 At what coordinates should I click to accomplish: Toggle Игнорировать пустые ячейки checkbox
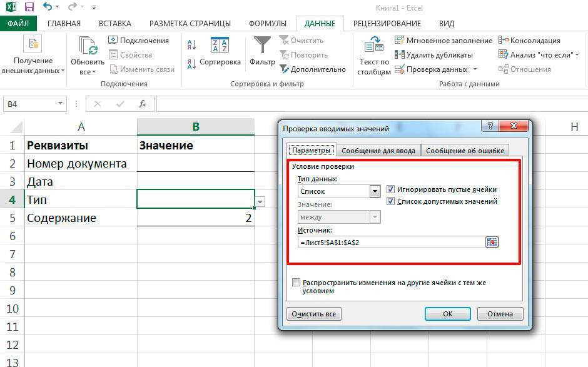(391, 189)
